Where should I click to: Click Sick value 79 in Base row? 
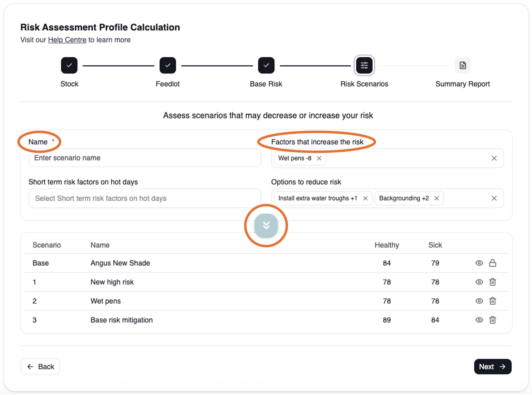pos(435,263)
